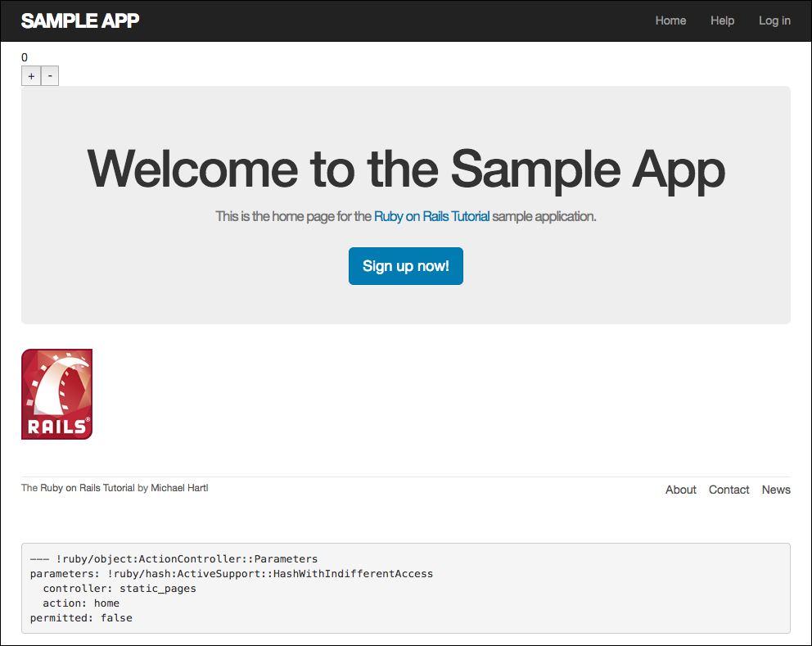Open the About footer link

point(680,489)
